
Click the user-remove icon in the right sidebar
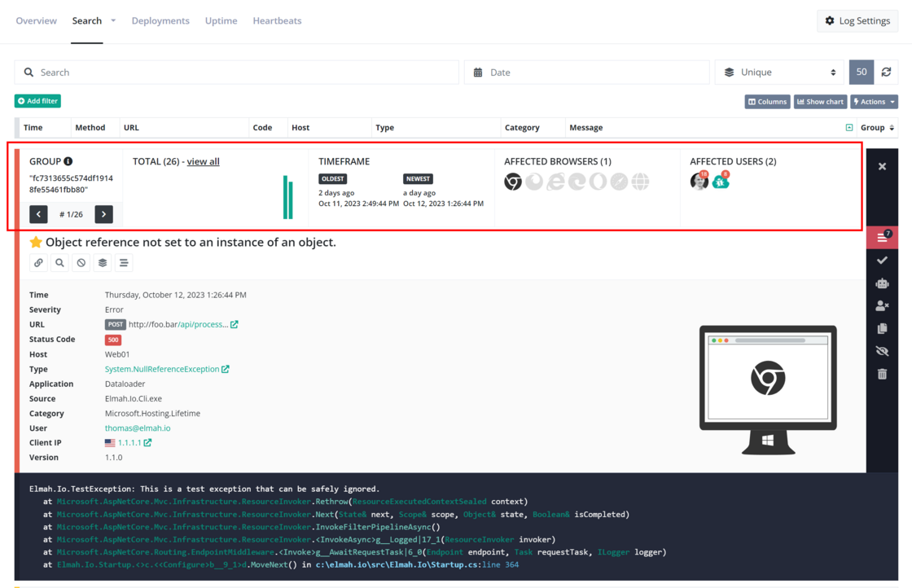883,306
